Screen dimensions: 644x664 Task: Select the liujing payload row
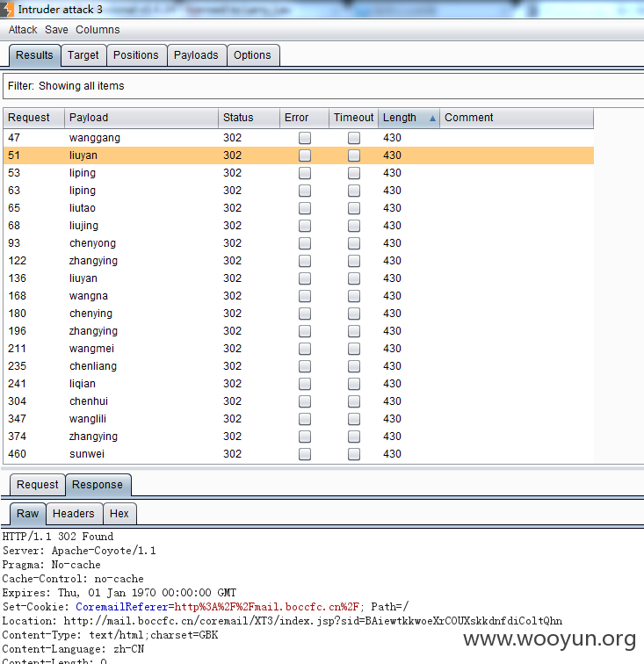pyautogui.click(x=299, y=226)
